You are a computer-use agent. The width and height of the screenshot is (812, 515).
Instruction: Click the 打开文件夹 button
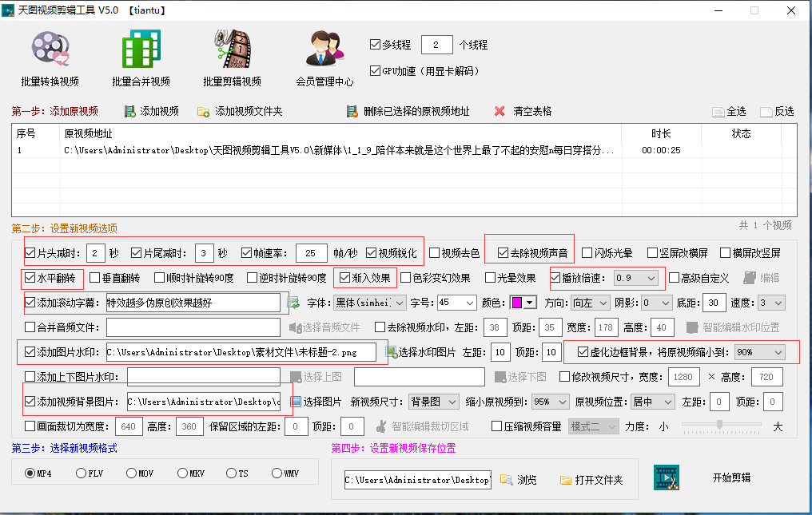(x=591, y=480)
